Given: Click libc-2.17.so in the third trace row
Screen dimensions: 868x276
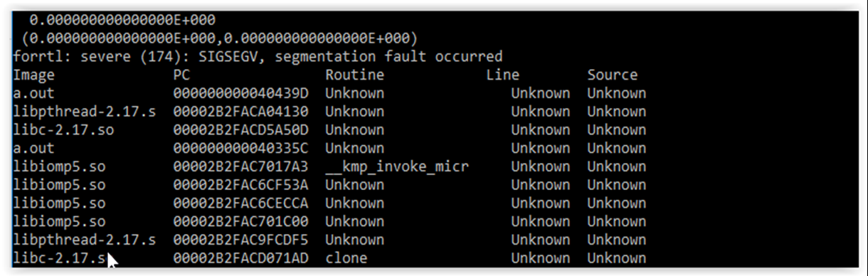Looking at the screenshot, I should 63,130.
